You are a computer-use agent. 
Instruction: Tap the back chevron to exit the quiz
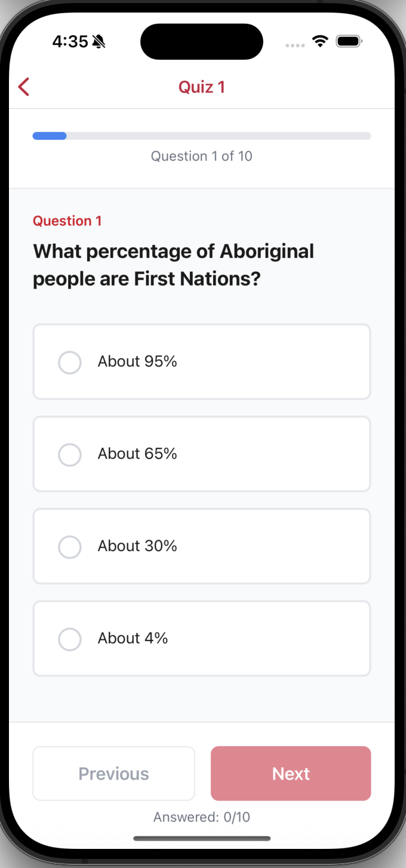click(23, 87)
